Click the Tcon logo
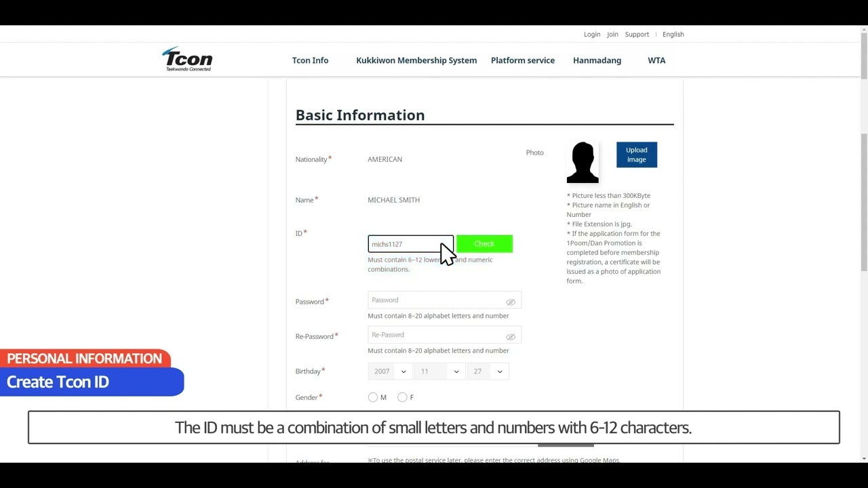Viewport: 868px width, 488px height. click(x=187, y=59)
